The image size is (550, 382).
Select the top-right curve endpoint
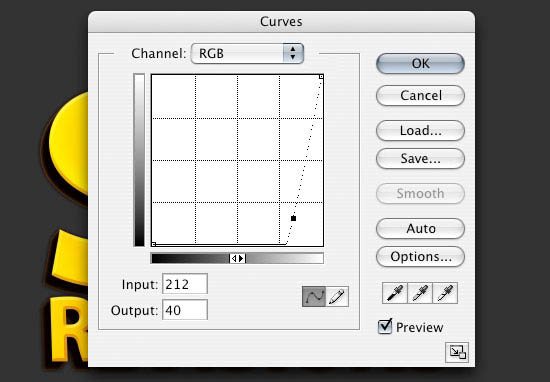click(x=321, y=76)
